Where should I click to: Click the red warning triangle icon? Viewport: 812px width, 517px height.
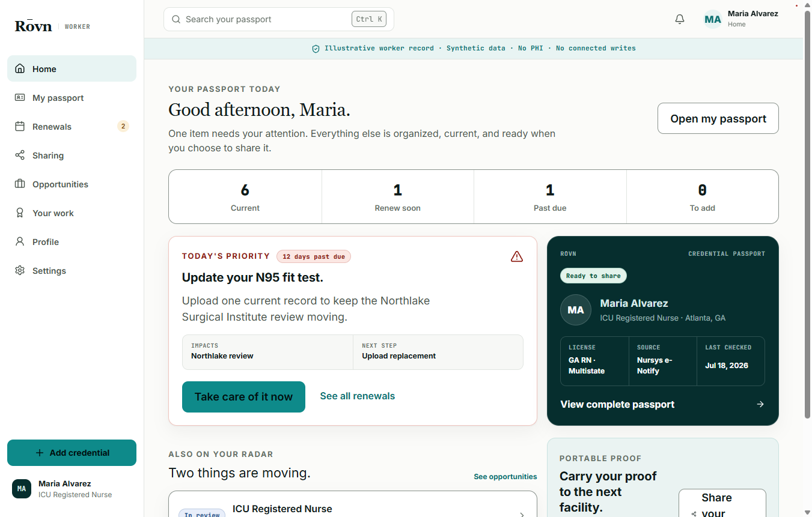(x=517, y=256)
